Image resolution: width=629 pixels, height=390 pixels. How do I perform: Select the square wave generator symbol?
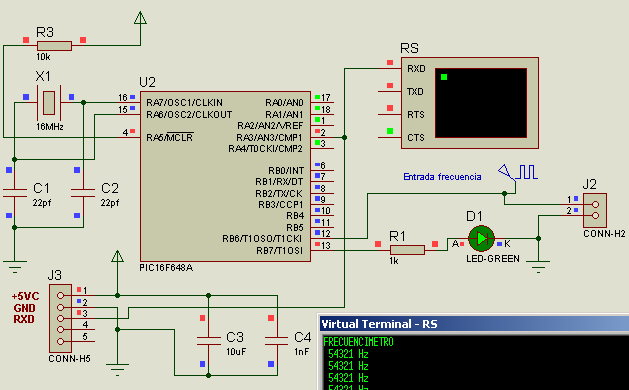(518, 173)
